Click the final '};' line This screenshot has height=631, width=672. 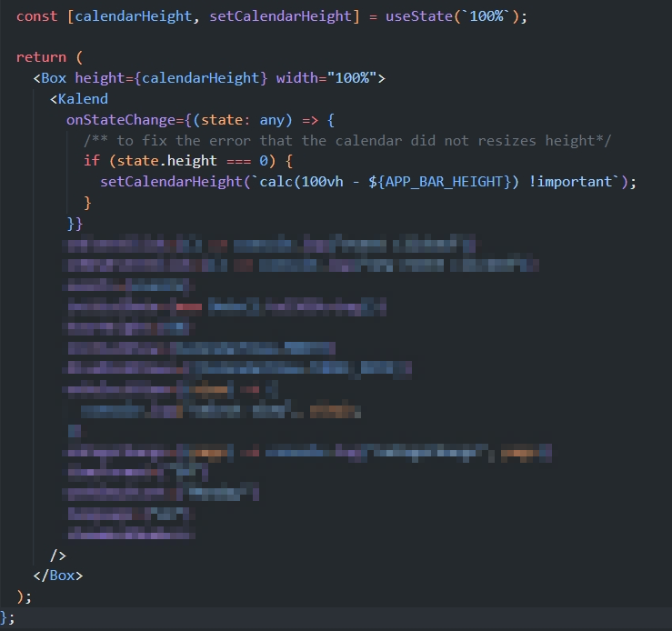tap(7, 617)
